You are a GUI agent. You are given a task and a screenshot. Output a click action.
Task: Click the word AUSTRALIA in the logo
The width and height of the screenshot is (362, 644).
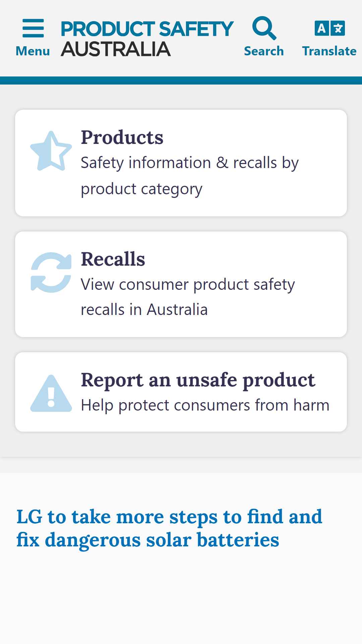point(116,49)
